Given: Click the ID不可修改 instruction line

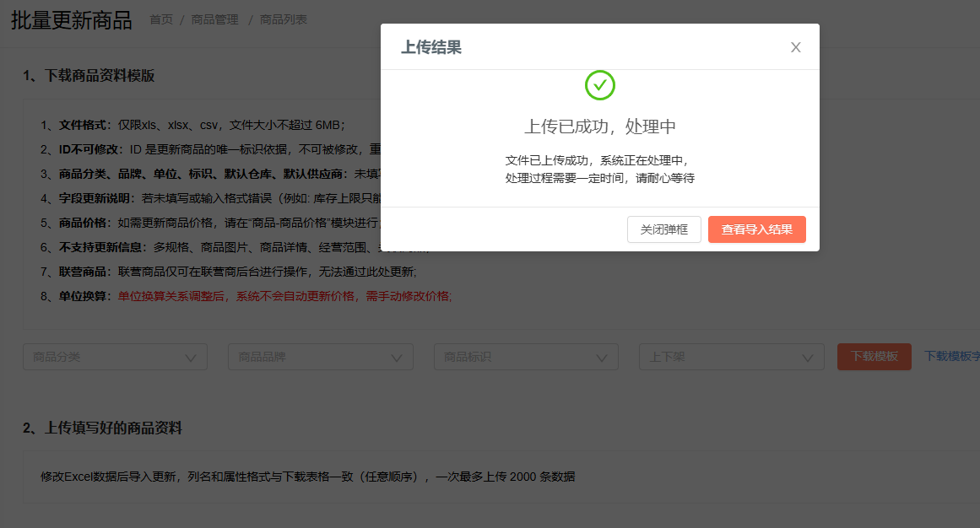Looking at the screenshot, I should pyautogui.click(x=210, y=149).
